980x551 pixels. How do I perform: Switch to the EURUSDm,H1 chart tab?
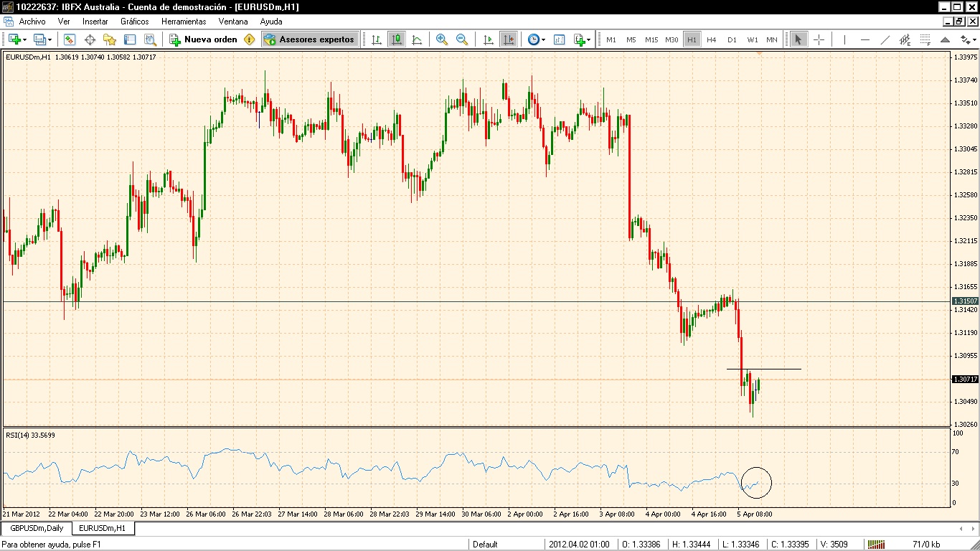(x=102, y=528)
